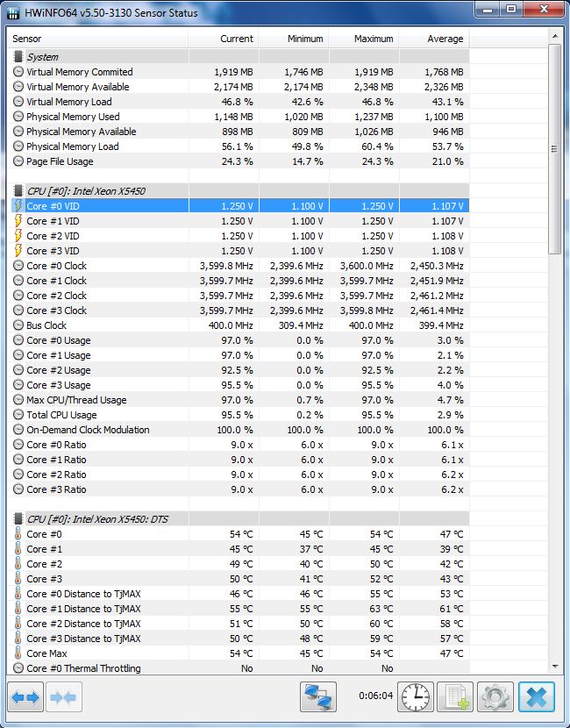Image resolution: width=570 pixels, height=728 pixels.
Task: Select the DTS Core #3 temperature row
Action: [x=239, y=579]
